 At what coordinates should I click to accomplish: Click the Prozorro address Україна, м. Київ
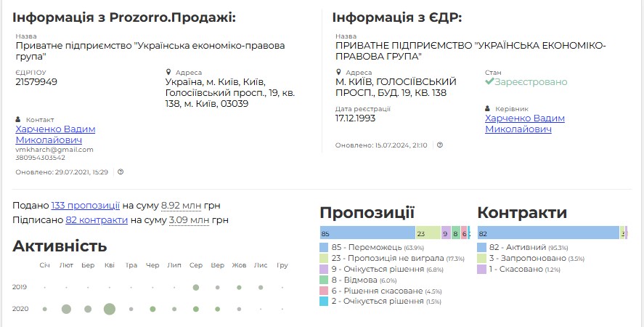[230, 92]
